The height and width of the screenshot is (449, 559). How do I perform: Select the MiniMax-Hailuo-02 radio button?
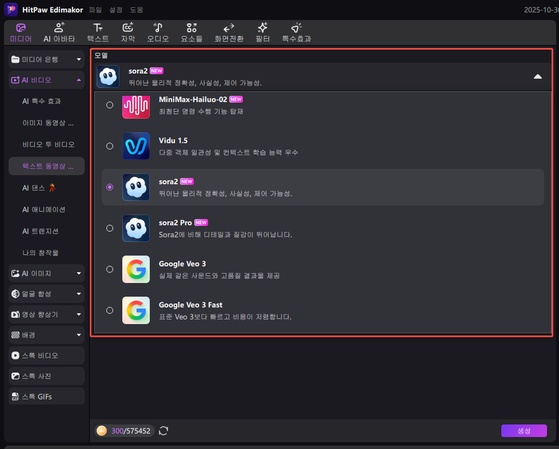tap(110, 105)
